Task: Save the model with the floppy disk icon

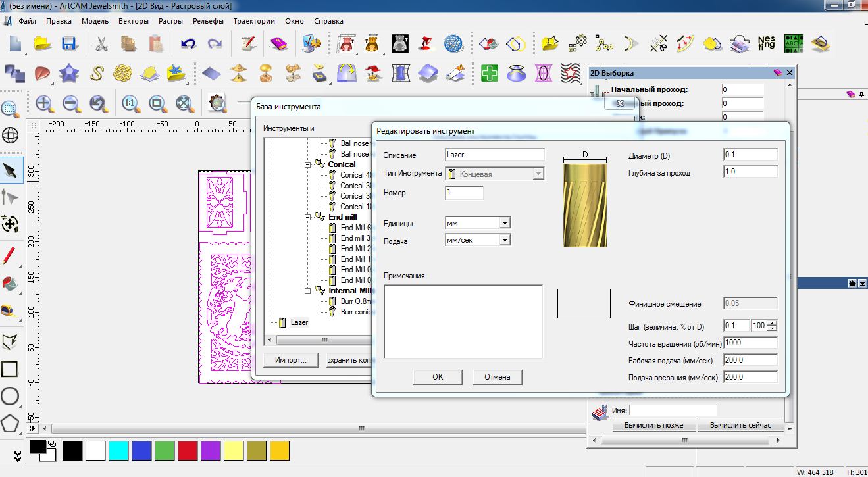Action: point(69,43)
